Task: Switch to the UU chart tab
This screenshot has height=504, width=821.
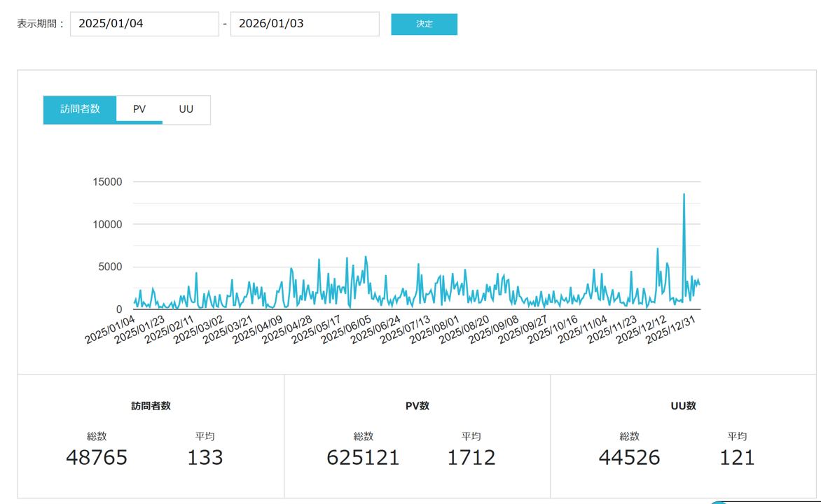Action: click(186, 109)
